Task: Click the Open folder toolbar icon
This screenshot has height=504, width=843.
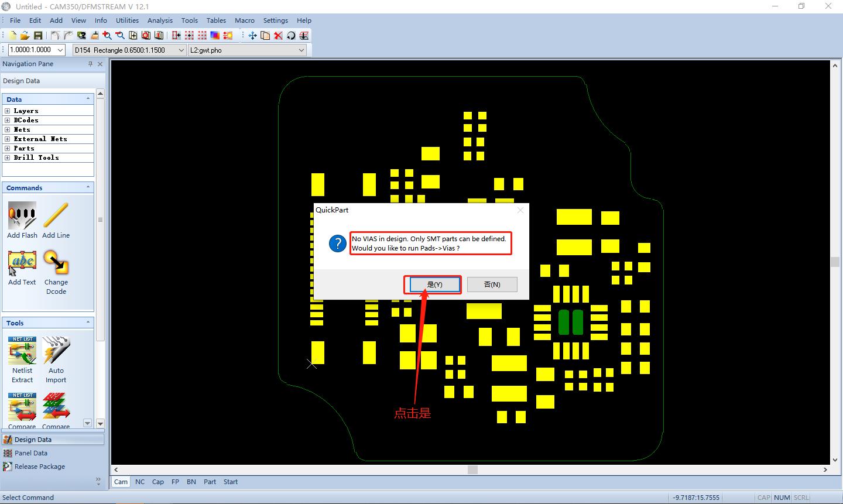Action: (x=25, y=36)
